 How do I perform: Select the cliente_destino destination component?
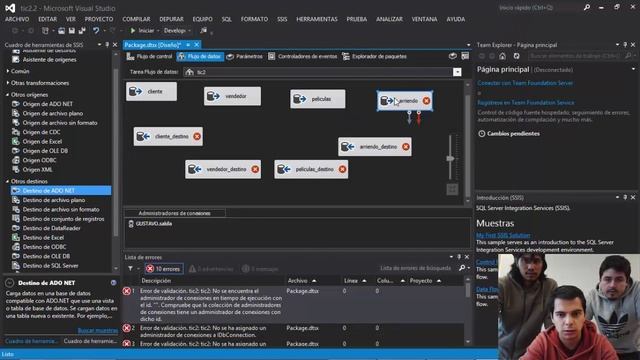click(168, 136)
